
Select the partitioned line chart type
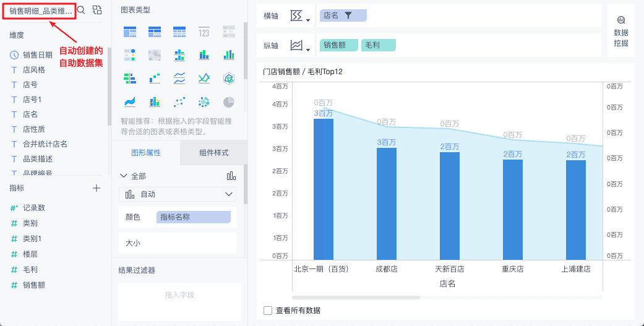pos(179,78)
